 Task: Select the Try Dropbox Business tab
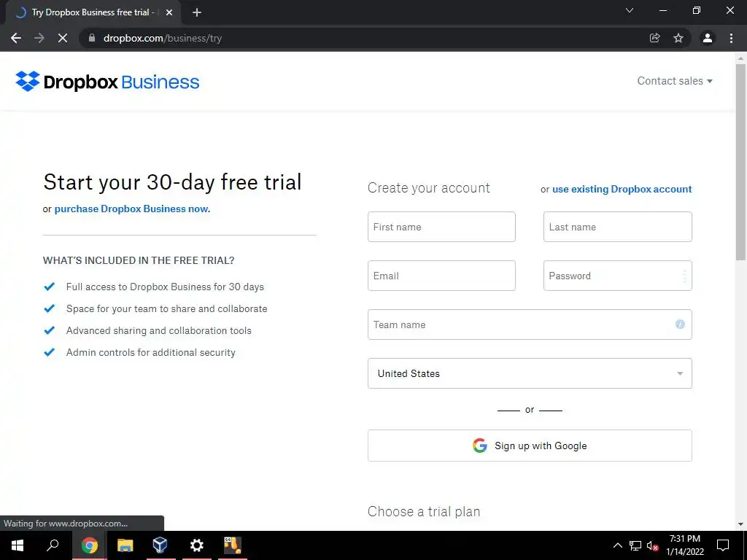coord(94,12)
